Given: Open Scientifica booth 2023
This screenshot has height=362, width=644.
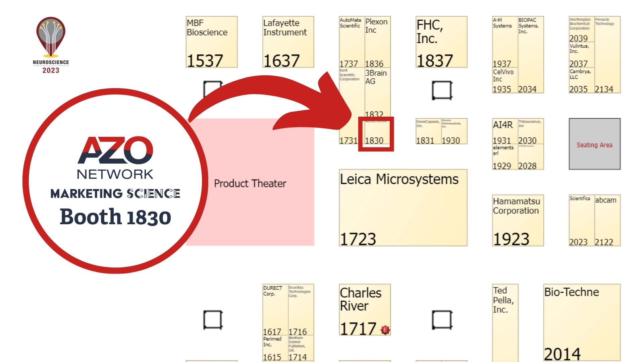Looking at the screenshot, I should (x=581, y=221).
